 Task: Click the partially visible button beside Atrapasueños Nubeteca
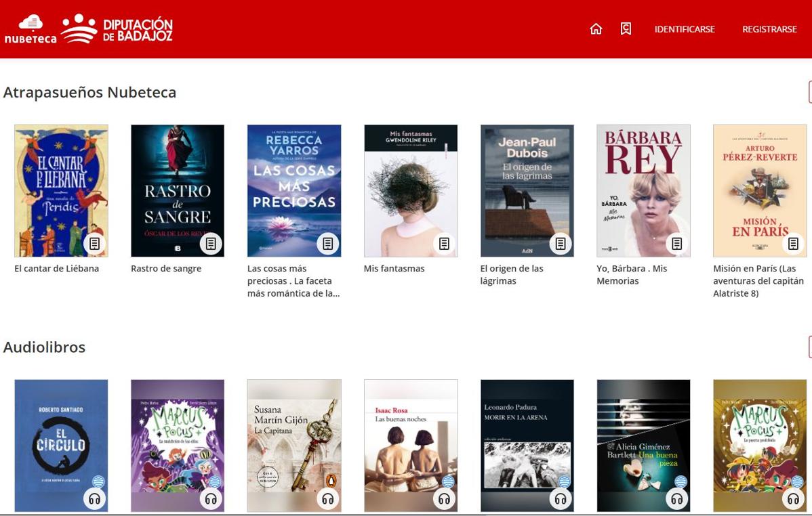pyautogui.click(x=809, y=93)
